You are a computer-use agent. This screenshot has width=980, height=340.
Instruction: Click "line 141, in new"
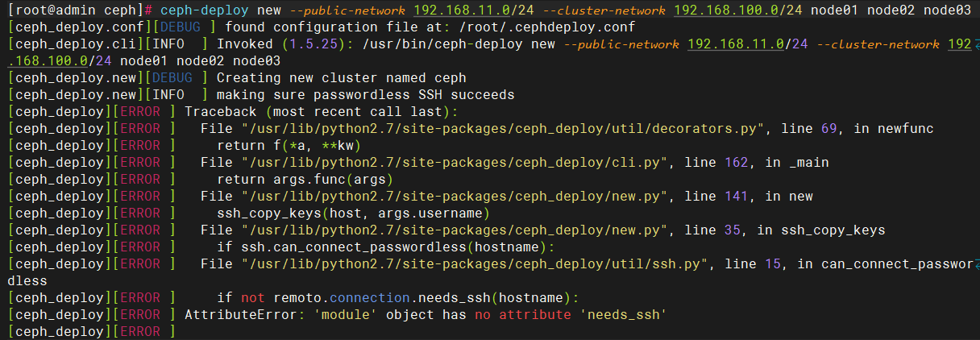(750, 197)
